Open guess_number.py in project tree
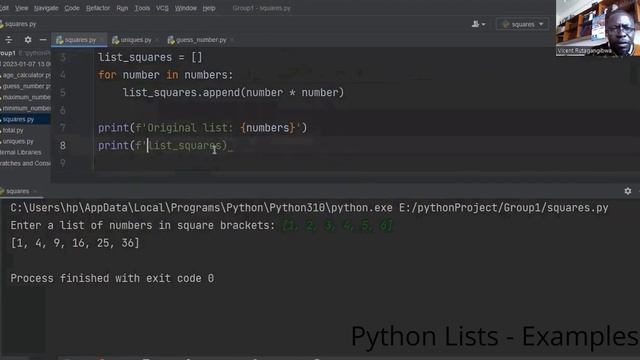Screen dimensions: 640x360 [x=26, y=86]
